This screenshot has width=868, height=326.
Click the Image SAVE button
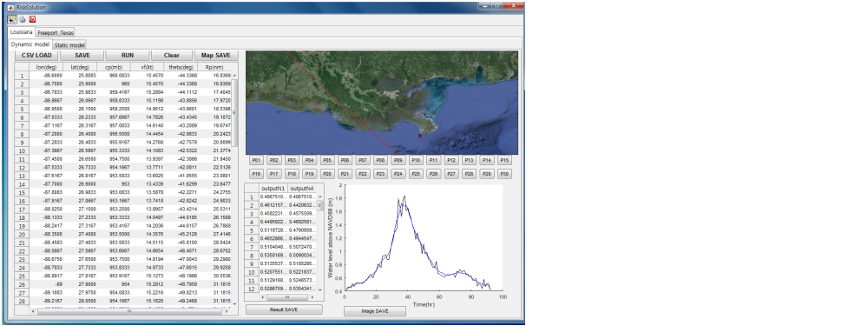(x=375, y=311)
